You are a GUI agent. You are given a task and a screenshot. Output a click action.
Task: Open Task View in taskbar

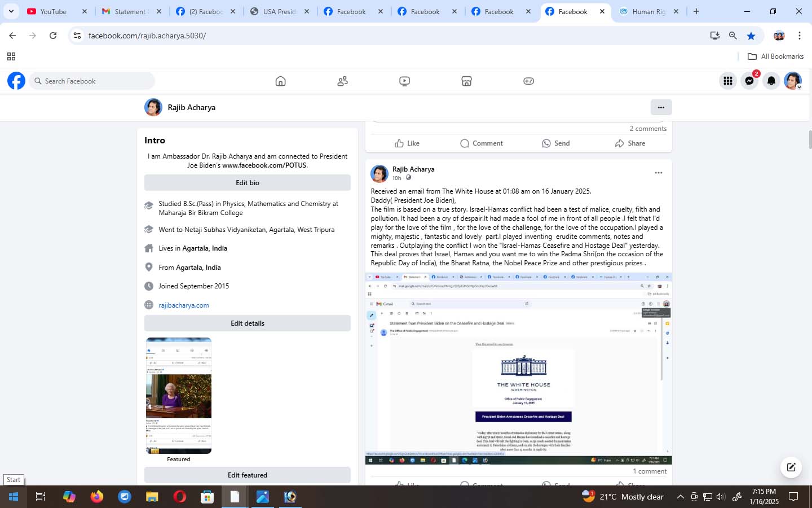pos(41,497)
